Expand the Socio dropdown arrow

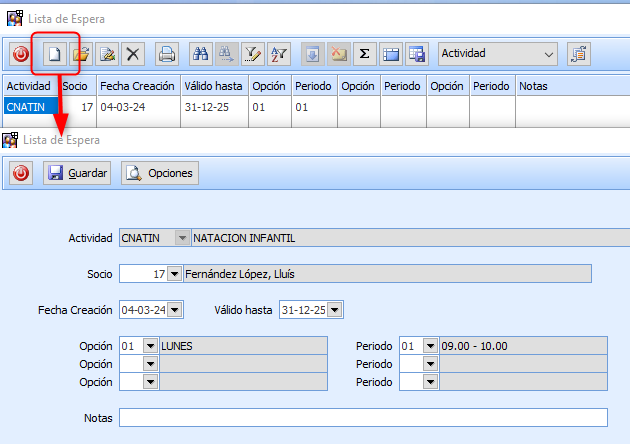(x=175, y=274)
